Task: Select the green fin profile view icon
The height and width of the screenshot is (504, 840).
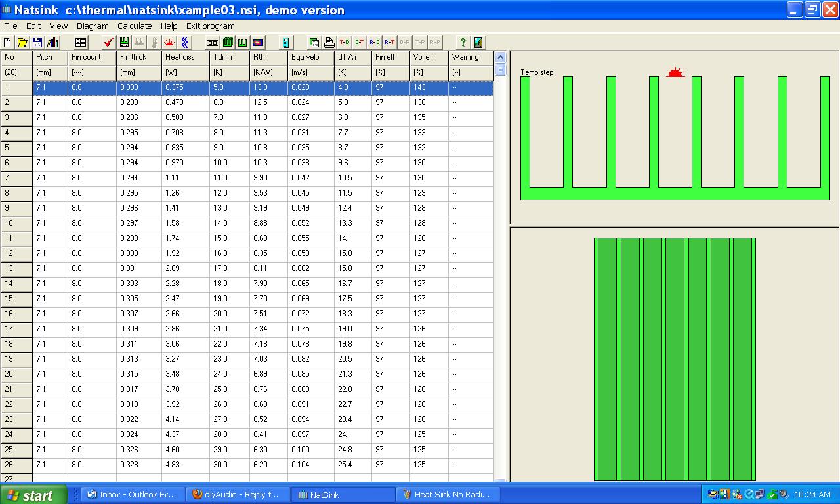Action: coord(243,43)
